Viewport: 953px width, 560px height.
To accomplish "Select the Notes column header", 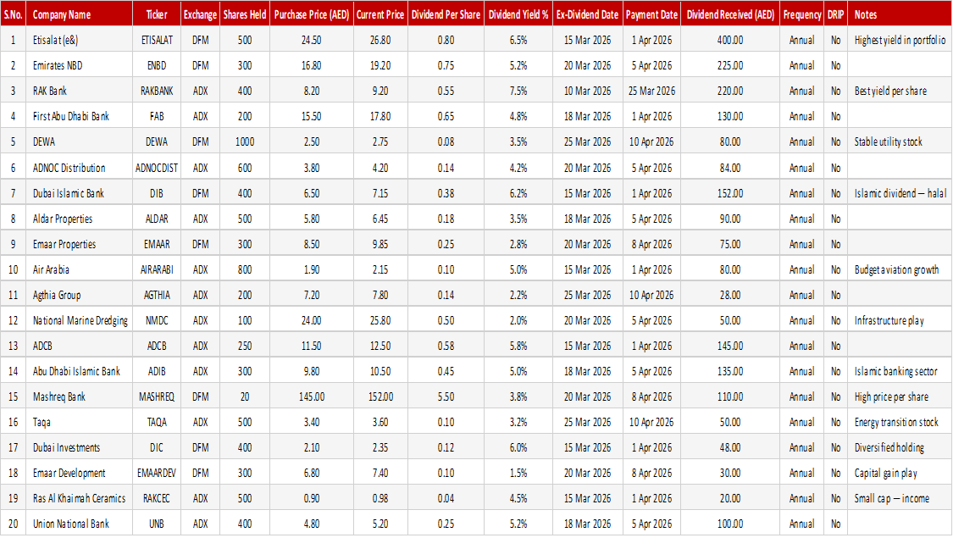I will tap(900, 14).
